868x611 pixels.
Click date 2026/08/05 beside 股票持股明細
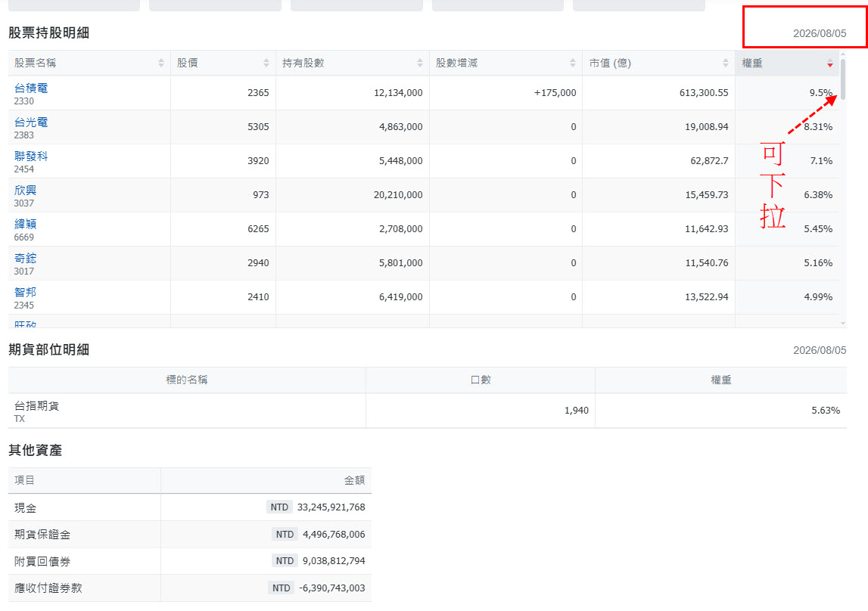pos(820,33)
